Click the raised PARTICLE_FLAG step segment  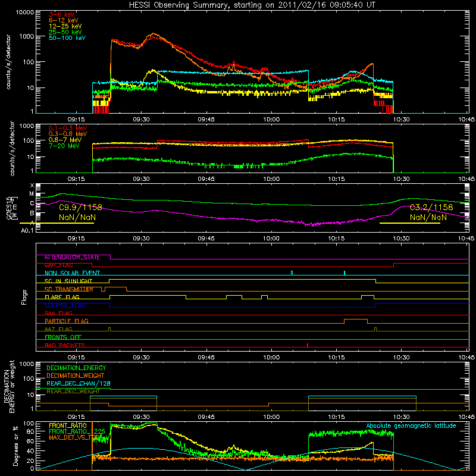coord(356,320)
